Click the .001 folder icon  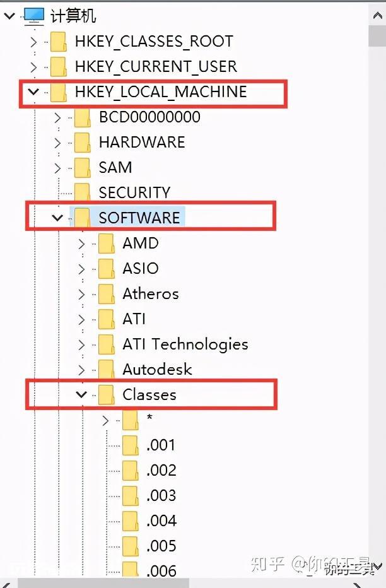pyautogui.click(x=131, y=445)
